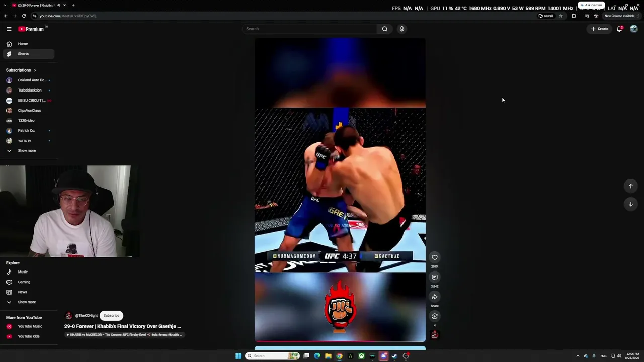Open Steam from the taskbar
The height and width of the screenshot is (362, 644).
click(x=394, y=356)
